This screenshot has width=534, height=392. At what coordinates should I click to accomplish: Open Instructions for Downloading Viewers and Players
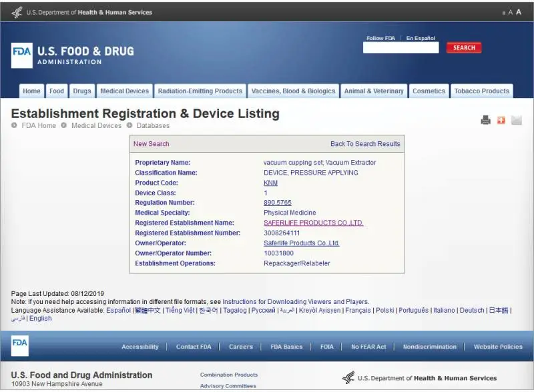pos(295,302)
